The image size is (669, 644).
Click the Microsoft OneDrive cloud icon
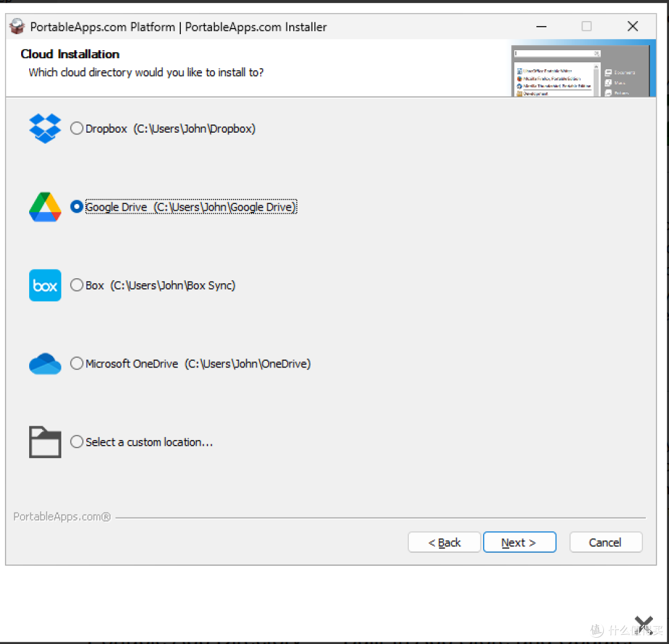point(45,364)
